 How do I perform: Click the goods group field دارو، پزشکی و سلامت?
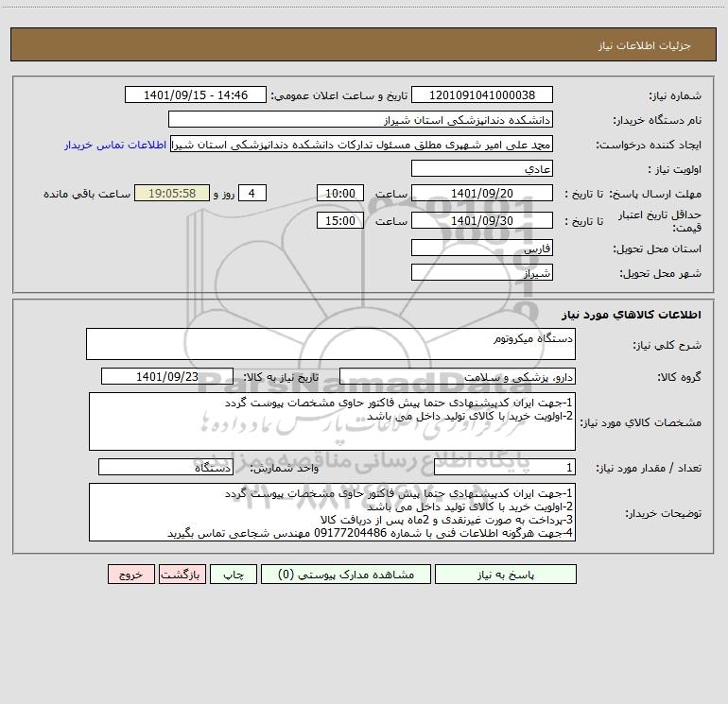click(458, 376)
